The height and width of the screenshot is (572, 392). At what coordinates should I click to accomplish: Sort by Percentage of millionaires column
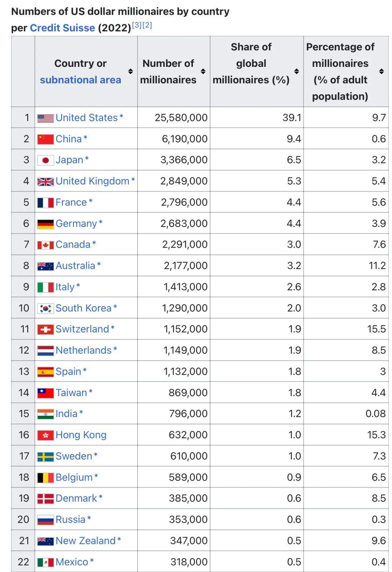tap(381, 71)
